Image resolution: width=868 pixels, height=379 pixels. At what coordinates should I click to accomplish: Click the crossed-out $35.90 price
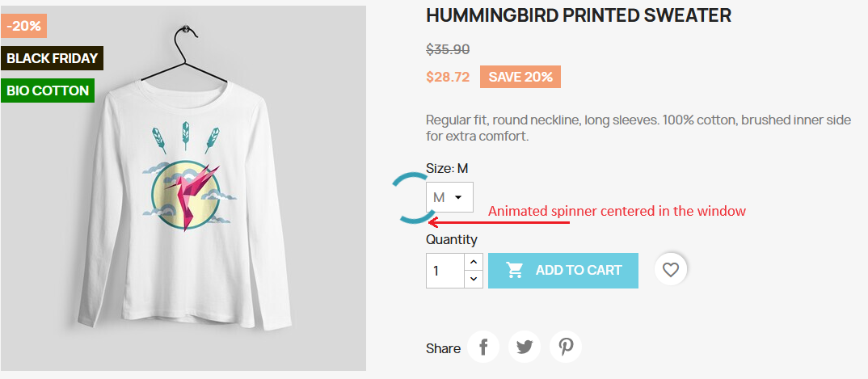[x=448, y=49]
